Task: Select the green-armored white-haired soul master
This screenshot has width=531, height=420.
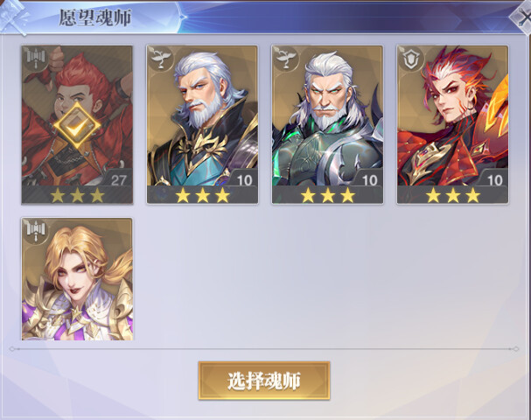Action: [327, 124]
